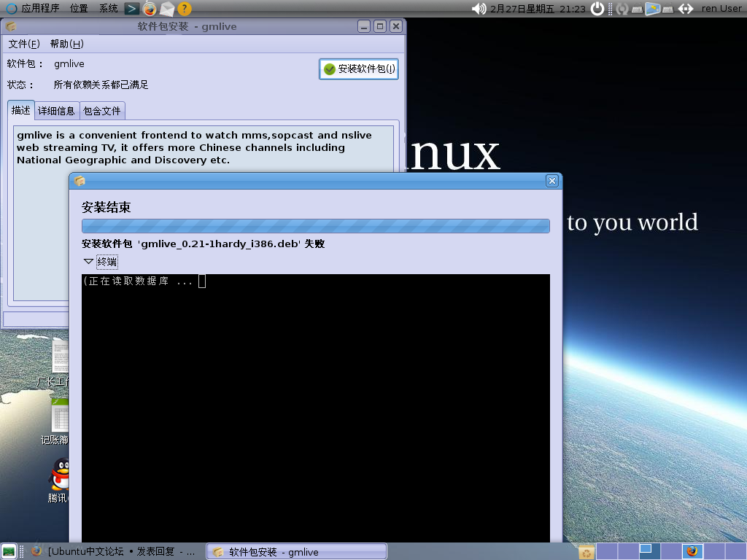The height and width of the screenshot is (560, 747).
Task: Click 软件包安装 - gmlive taskbar button
Action: click(x=296, y=552)
